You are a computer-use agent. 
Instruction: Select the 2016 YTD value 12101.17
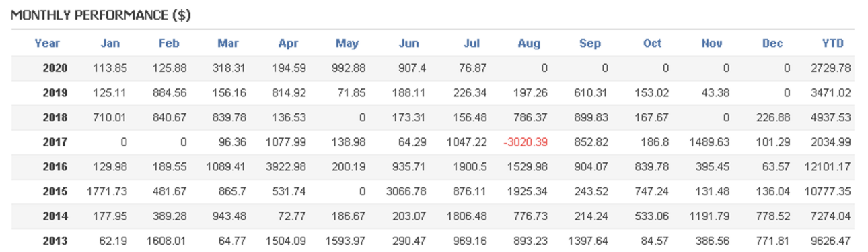pyautogui.click(x=828, y=166)
